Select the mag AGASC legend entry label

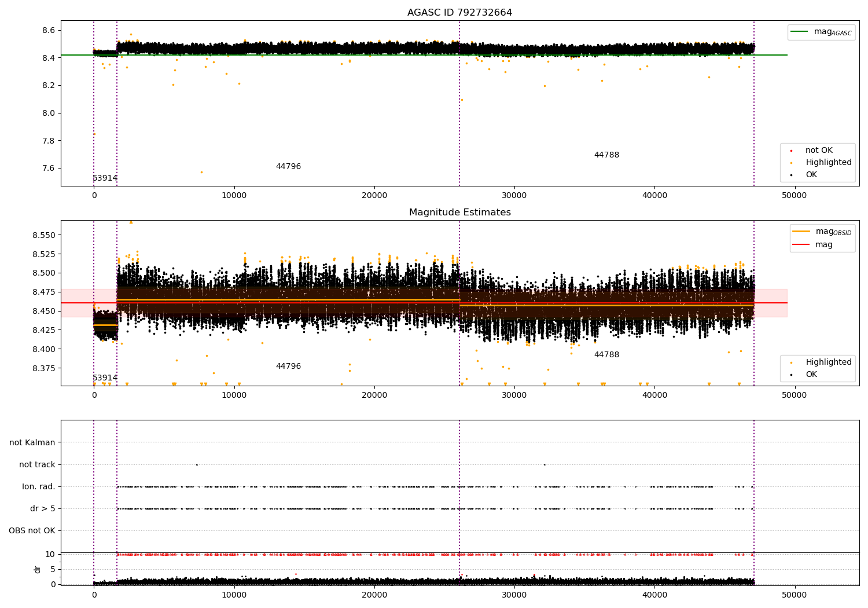[833, 32]
